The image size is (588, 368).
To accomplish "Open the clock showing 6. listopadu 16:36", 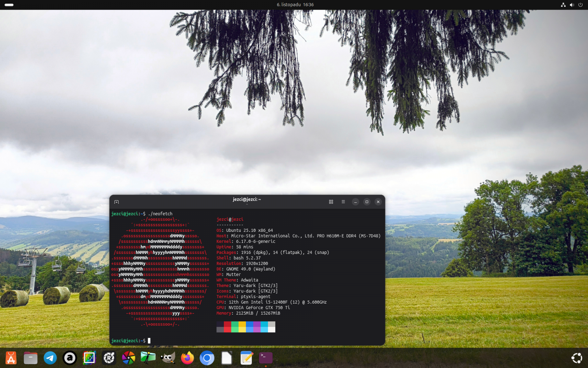I will tap(295, 5).
